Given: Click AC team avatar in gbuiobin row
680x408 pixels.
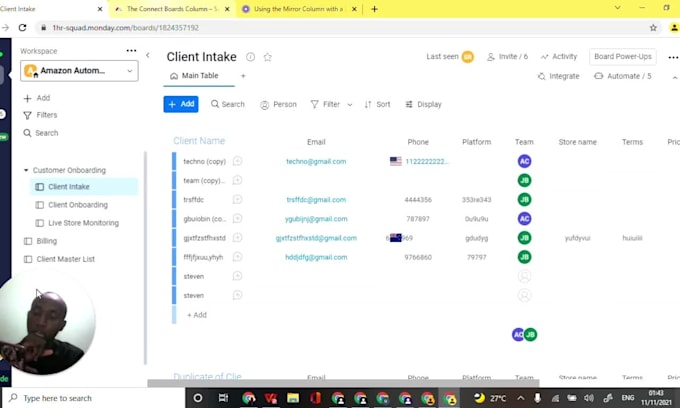Looking at the screenshot, I should coord(524,219).
